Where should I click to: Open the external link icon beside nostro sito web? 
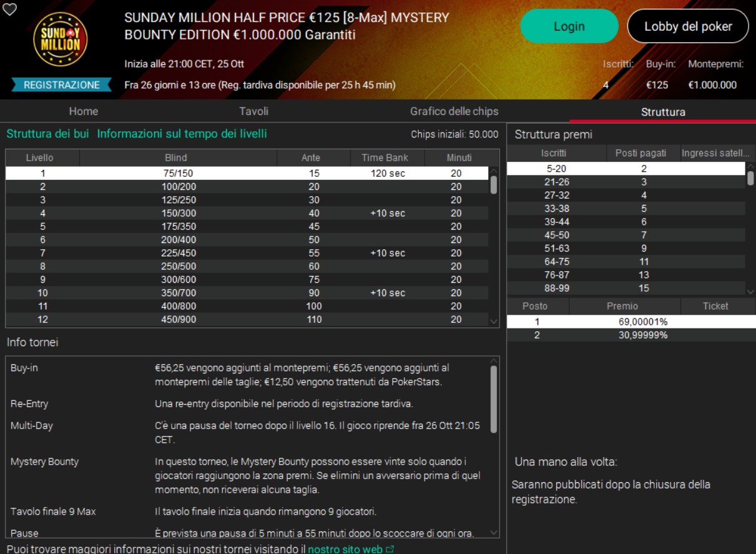390,549
